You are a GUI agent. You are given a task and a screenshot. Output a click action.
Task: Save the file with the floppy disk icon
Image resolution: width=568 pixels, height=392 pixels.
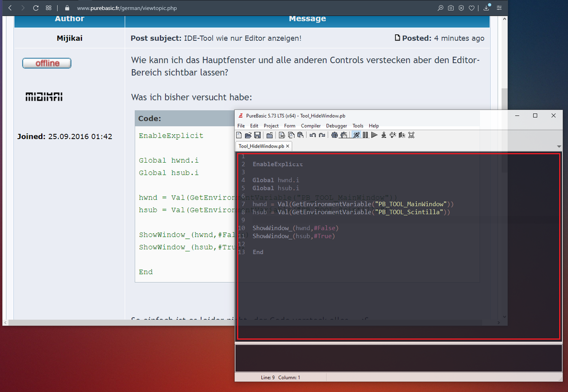coord(257,135)
